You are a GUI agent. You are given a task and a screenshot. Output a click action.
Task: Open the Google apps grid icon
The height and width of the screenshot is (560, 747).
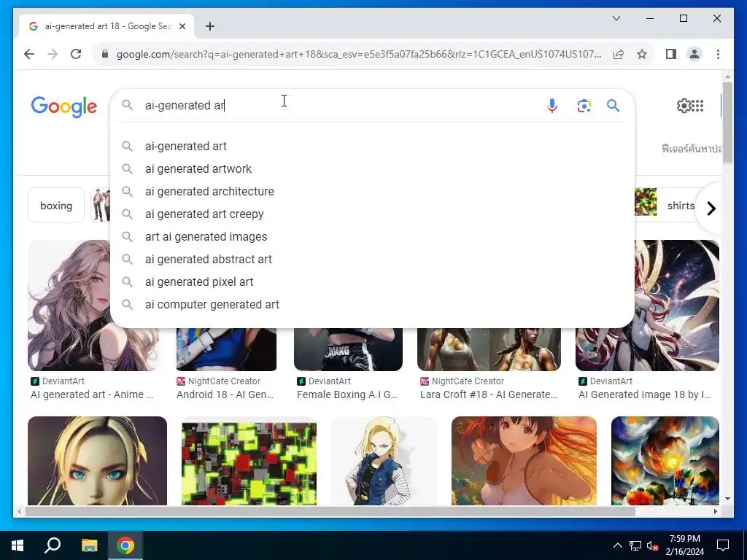pos(697,105)
